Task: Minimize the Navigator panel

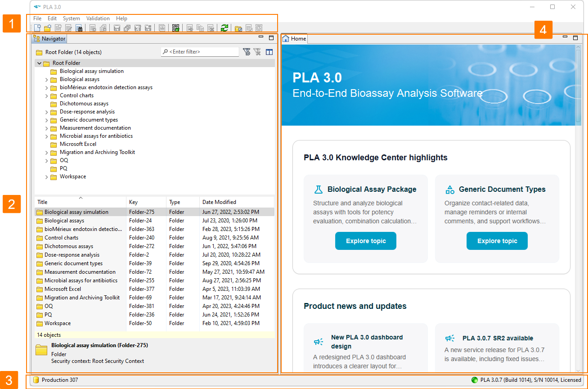Action: [261, 38]
